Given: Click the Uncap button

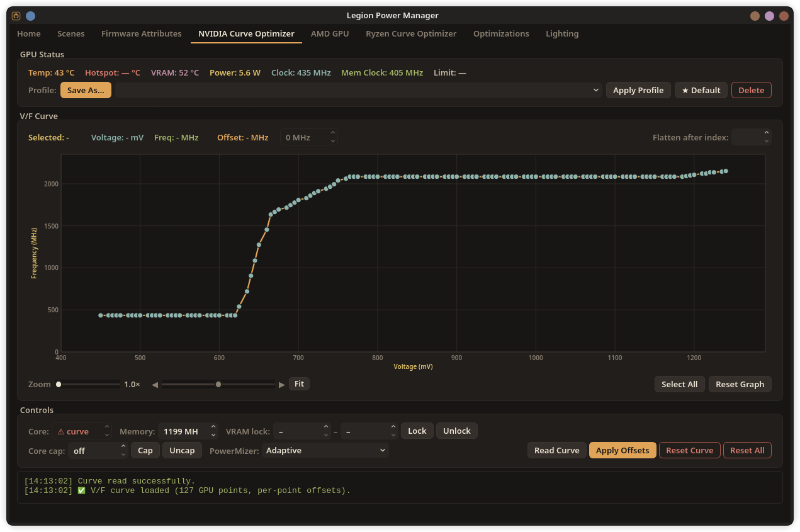Looking at the screenshot, I should tap(182, 451).
